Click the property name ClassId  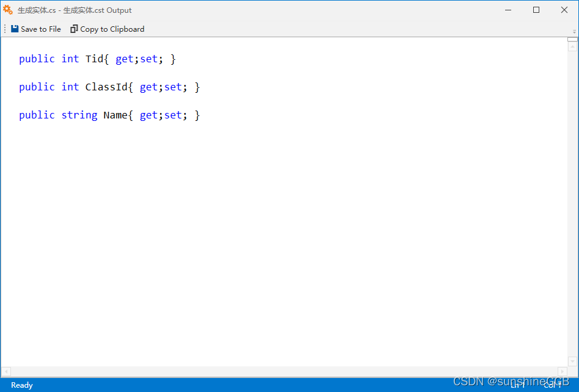pyautogui.click(x=106, y=87)
